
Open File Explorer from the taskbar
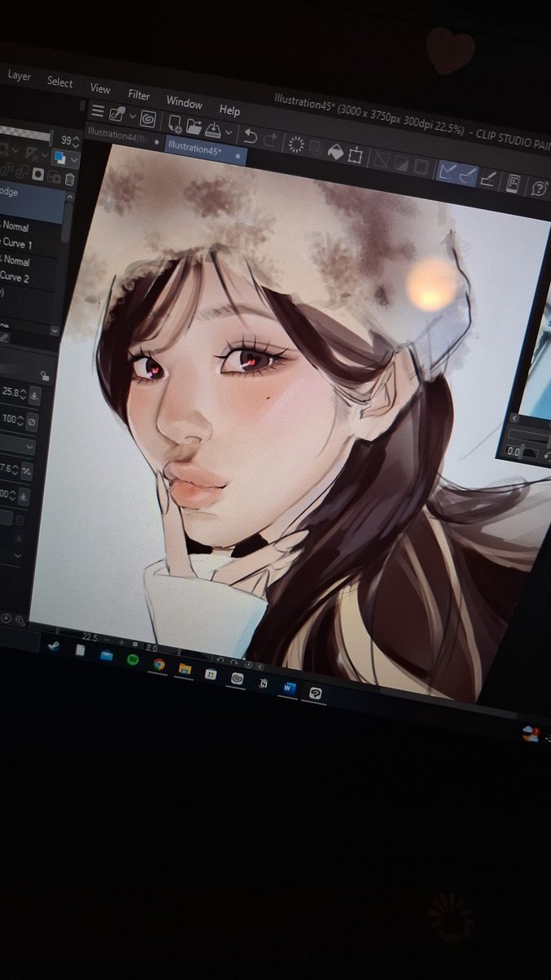[184, 668]
